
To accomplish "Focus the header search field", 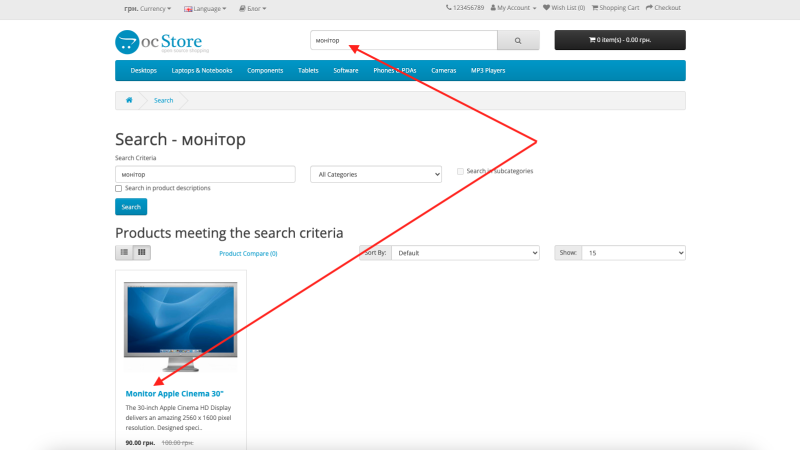I will point(404,40).
